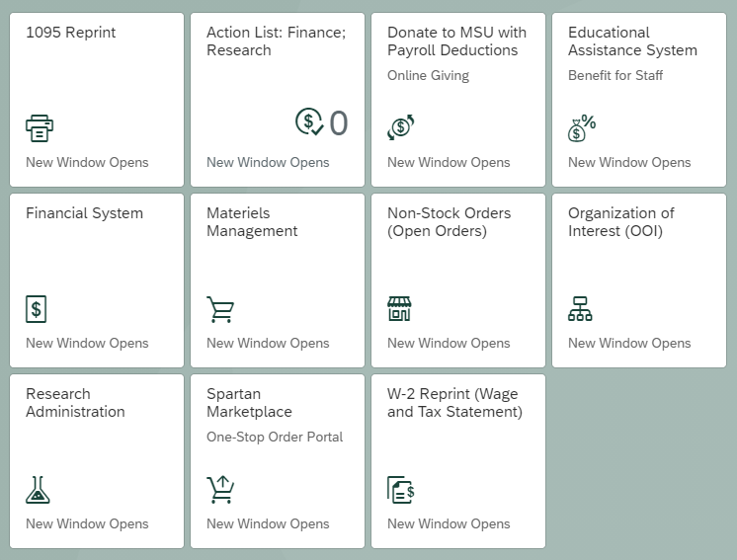The height and width of the screenshot is (560, 737).
Task: Click the dollar document icon on Financial System
Action: [37, 309]
